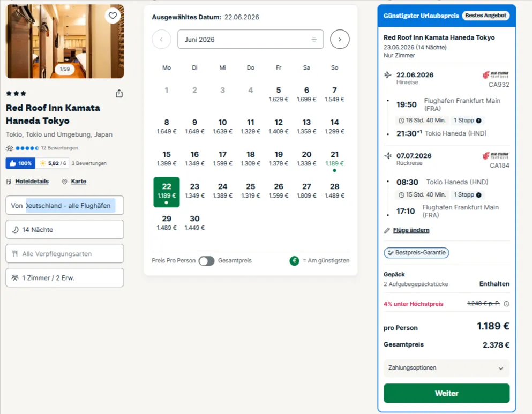This screenshot has height=414, width=532.
Task: Open the Karte map link
Action: [x=78, y=182]
